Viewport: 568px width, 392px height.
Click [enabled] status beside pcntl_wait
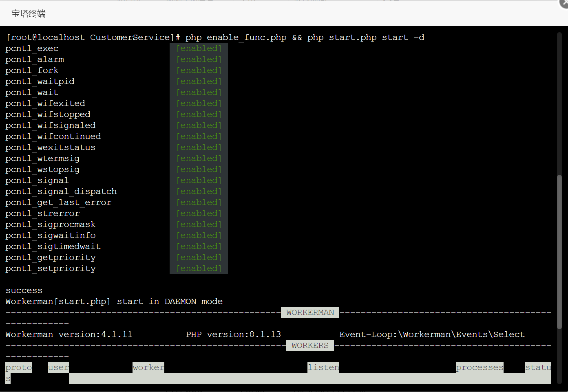199,92
